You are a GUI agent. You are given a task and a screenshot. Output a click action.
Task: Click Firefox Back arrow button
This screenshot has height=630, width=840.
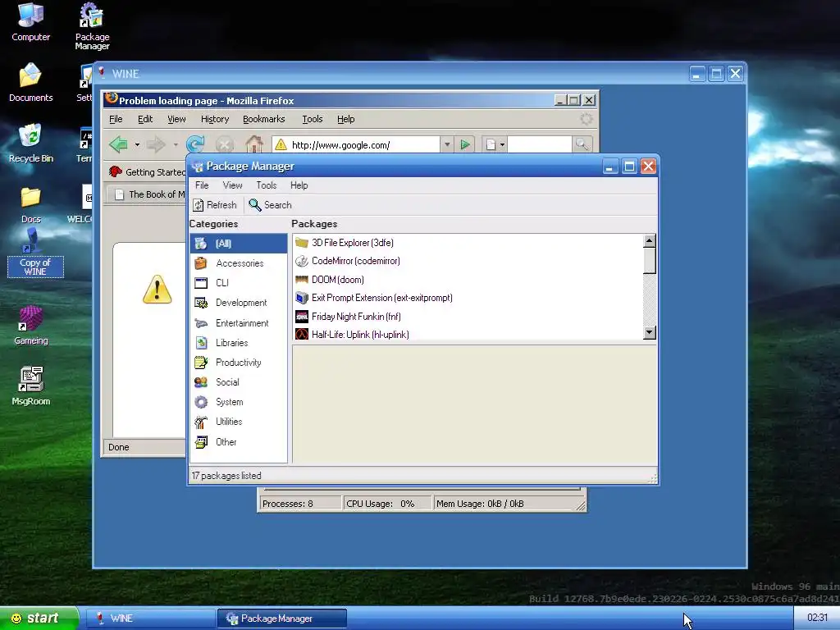click(x=118, y=144)
